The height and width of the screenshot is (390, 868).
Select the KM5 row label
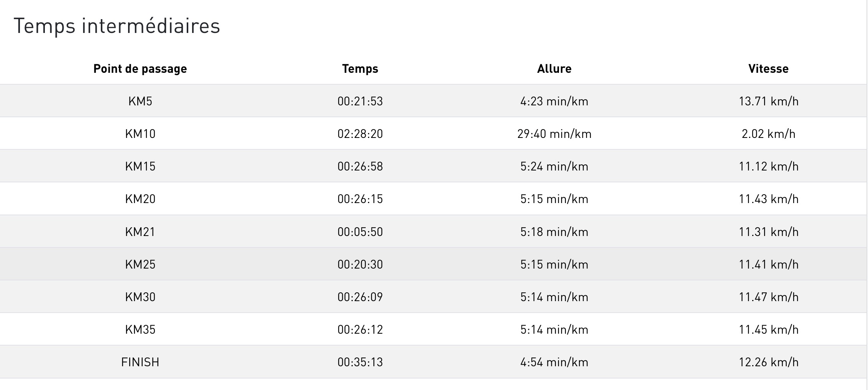[x=140, y=101]
